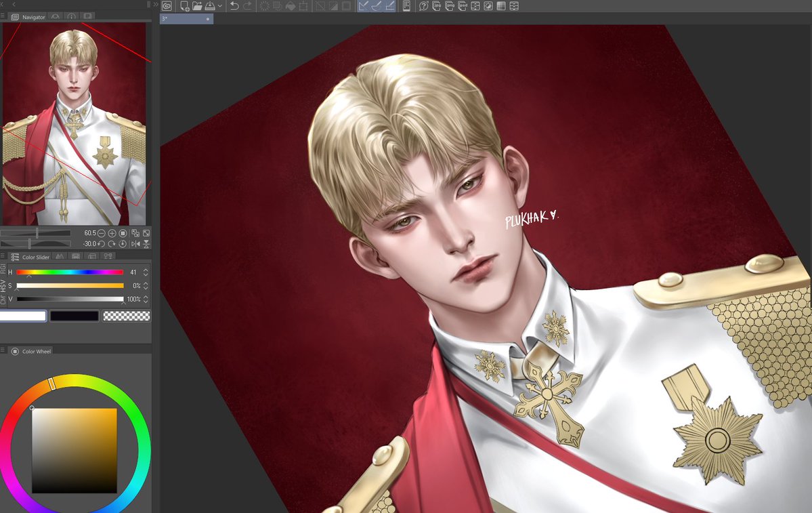812x513 pixels.
Task: Toggle Snap to Special Ruler
Action: [x=377, y=6]
